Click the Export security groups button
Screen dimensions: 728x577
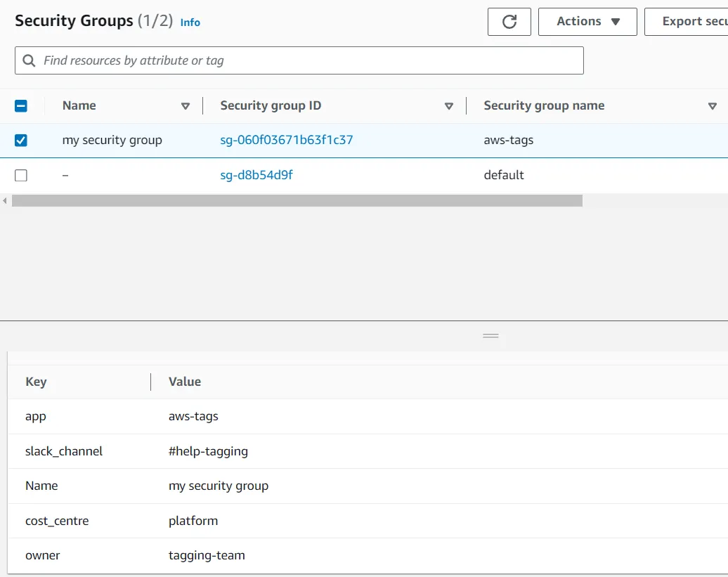click(x=687, y=22)
